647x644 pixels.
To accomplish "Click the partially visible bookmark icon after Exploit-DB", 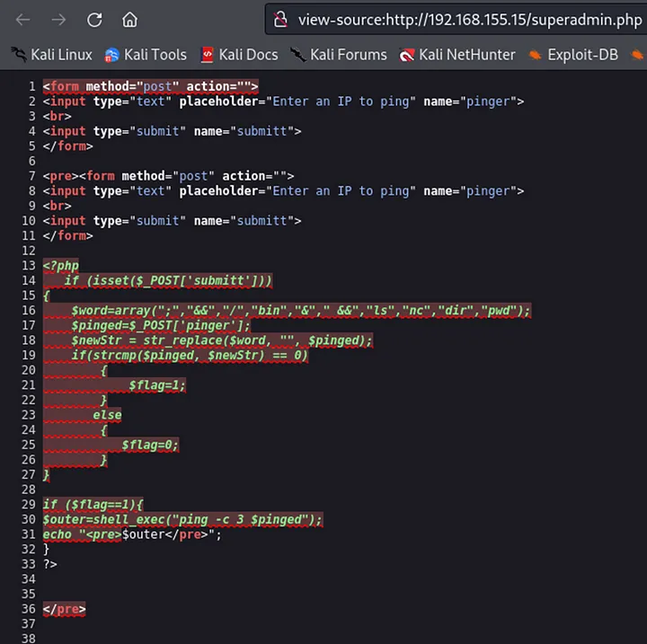I will pyautogui.click(x=637, y=55).
